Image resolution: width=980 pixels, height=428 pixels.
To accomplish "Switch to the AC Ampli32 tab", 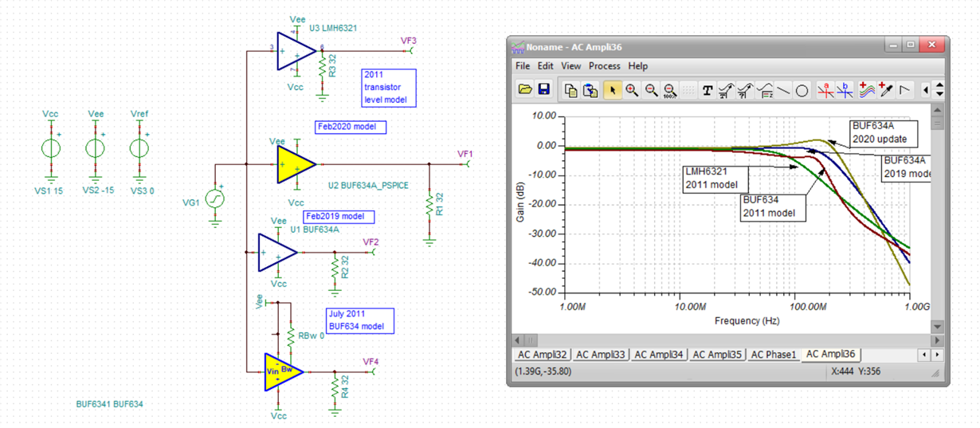I will (x=542, y=354).
